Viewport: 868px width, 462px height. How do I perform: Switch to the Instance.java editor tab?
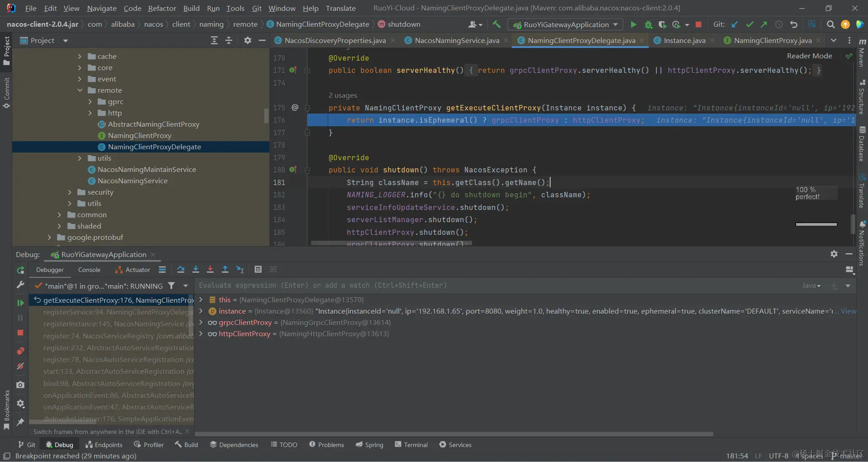coord(684,41)
